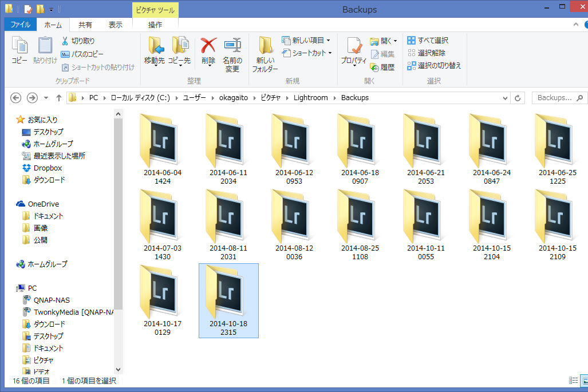Go to ピクチャ breadcrumb in address bar
Image resolution: width=588 pixels, height=392 pixels.
point(271,98)
